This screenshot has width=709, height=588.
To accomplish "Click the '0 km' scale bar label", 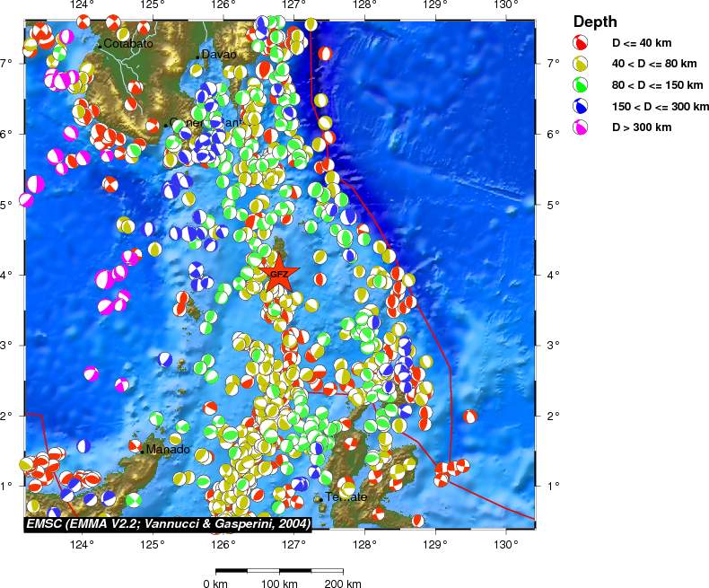I will (215, 583).
